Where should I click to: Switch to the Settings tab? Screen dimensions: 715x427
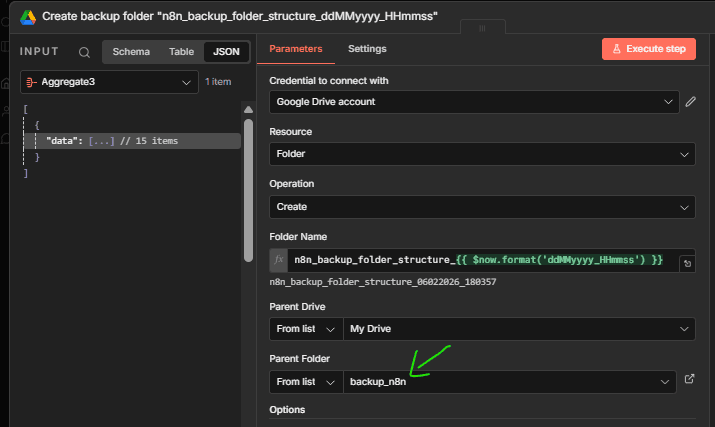[x=367, y=49]
